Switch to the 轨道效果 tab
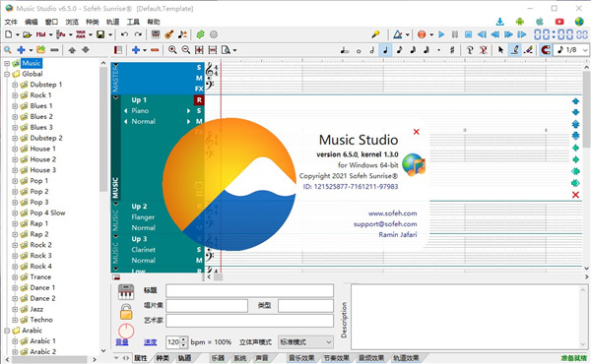 click(406, 358)
